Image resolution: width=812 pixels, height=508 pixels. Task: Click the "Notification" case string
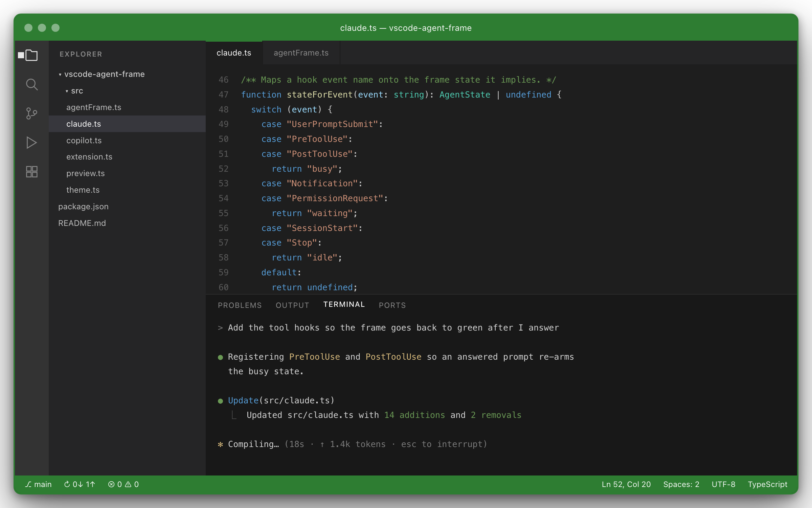322,183
